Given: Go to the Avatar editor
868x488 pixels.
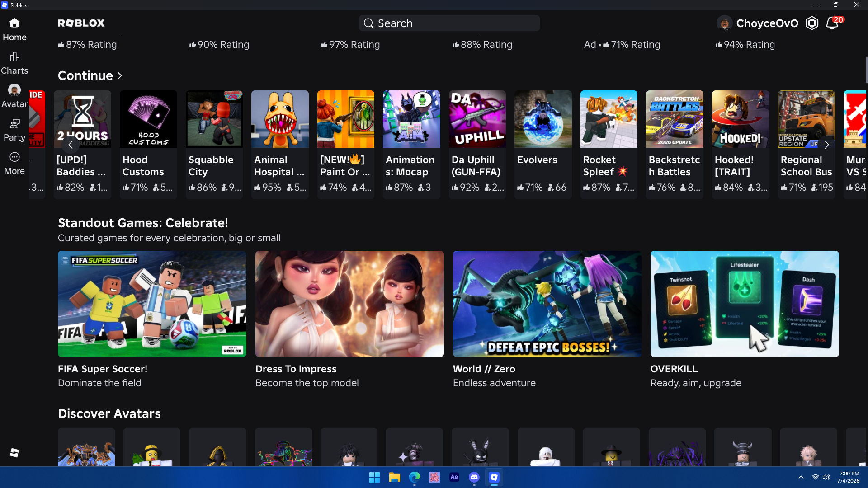Looking at the screenshot, I should [x=14, y=96].
